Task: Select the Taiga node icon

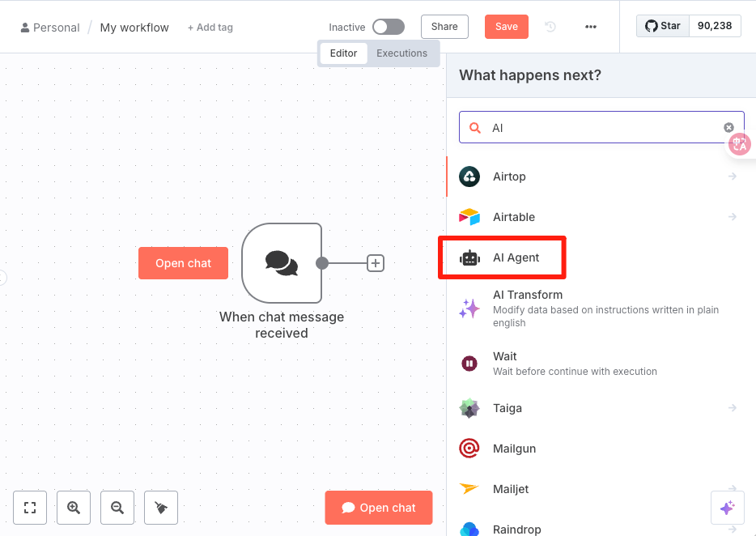Action: click(x=469, y=408)
